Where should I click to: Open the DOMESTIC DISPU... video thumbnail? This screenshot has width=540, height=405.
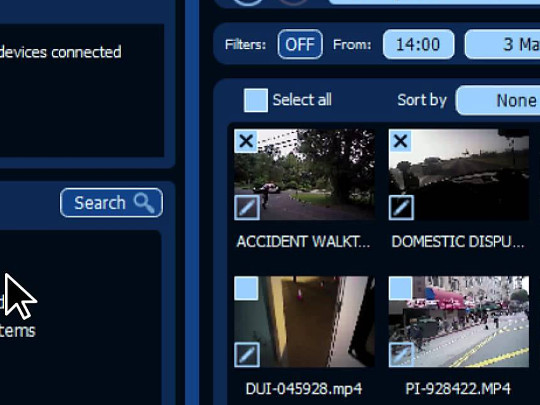point(459,175)
